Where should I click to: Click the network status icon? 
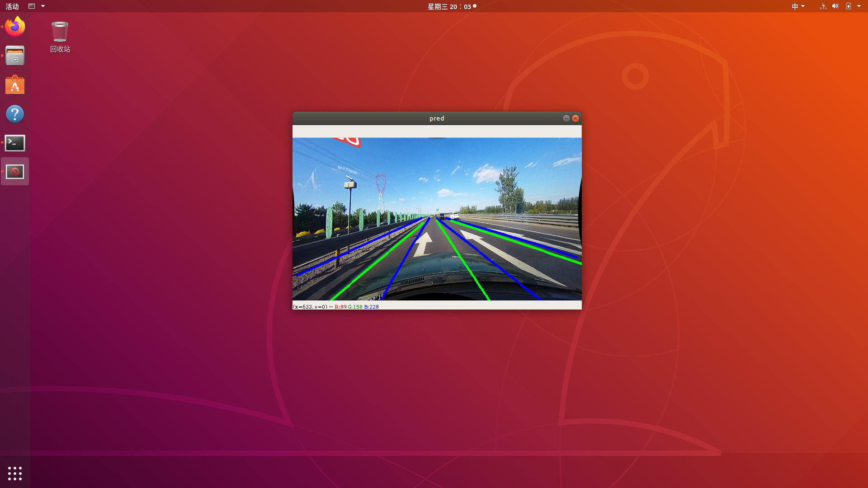coord(823,6)
